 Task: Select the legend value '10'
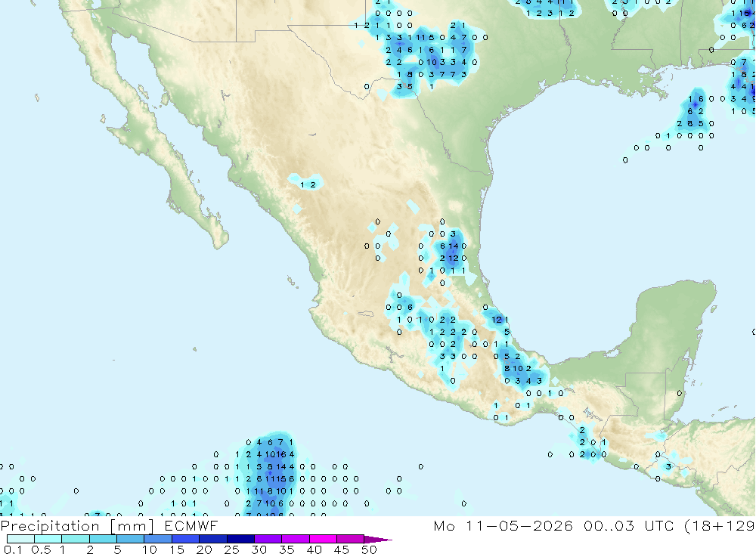click(150, 549)
